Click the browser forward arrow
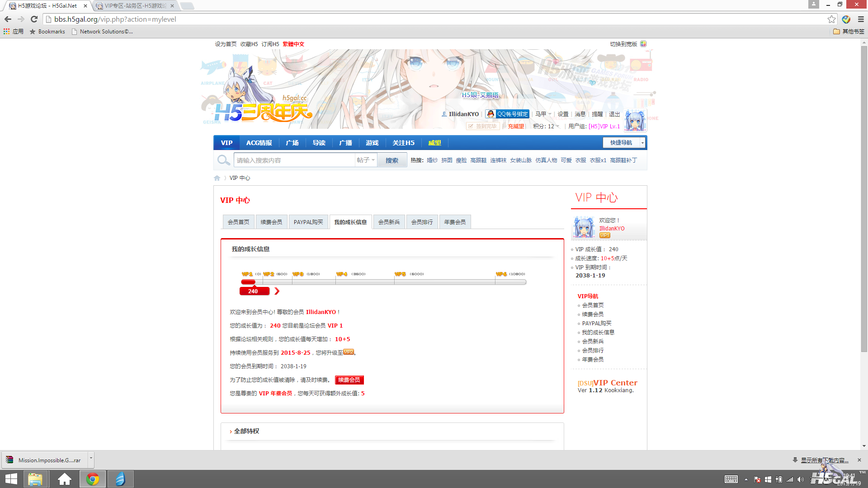 coord(21,19)
